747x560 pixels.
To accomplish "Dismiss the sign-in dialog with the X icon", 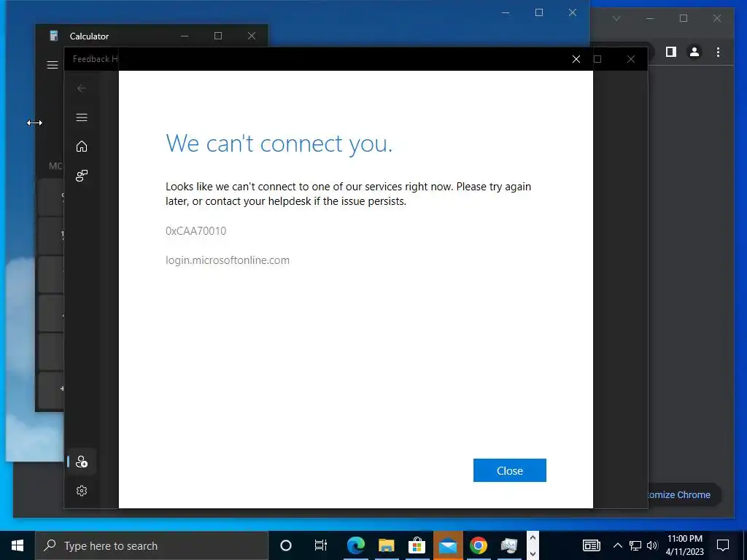I will 576,59.
